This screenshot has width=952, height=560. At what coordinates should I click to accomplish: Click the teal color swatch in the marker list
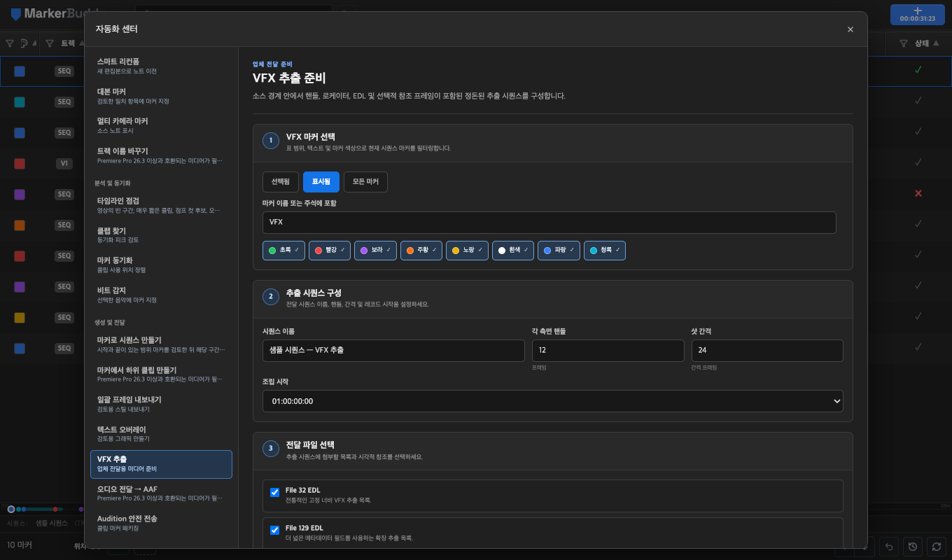click(20, 101)
